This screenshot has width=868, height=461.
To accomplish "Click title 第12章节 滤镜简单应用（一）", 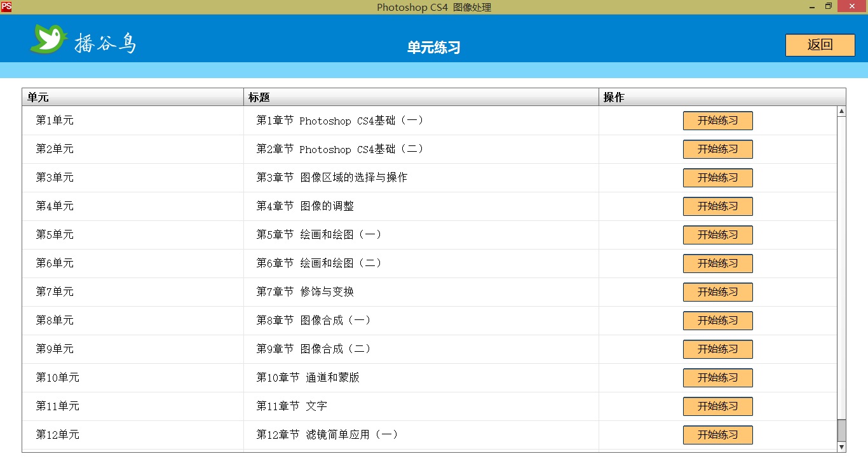I will point(327,434).
